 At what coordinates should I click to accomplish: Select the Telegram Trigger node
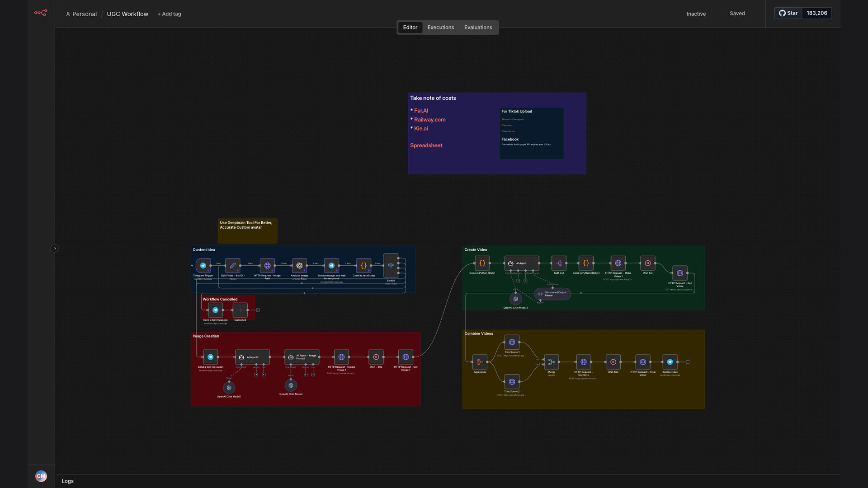click(203, 266)
